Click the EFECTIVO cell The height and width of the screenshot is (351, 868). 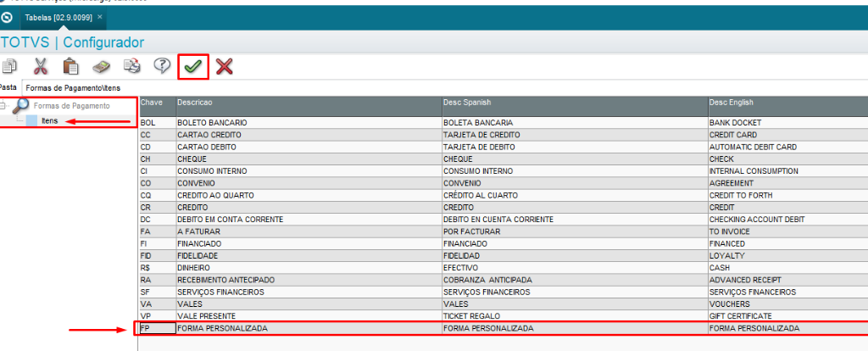point(575,268)
